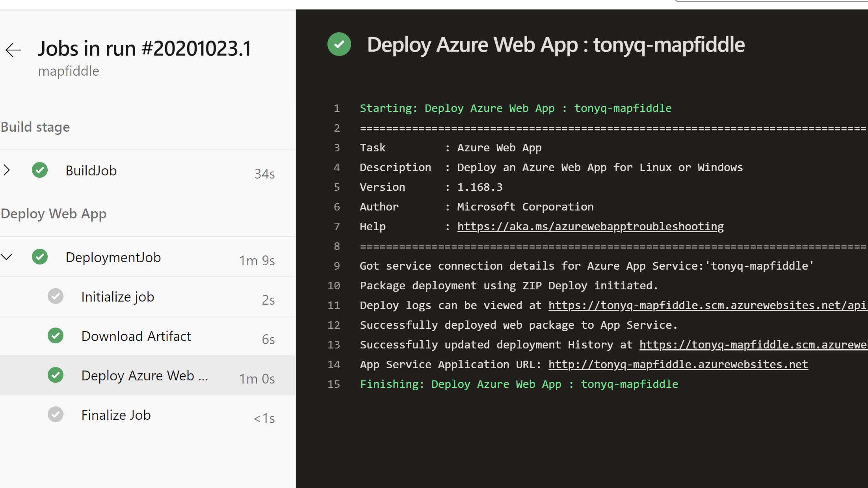Open the azurewebapptroubleshooting help link
Image resolution: width=868 pixels, height=488 pixels.
click(x=590, y=227)
